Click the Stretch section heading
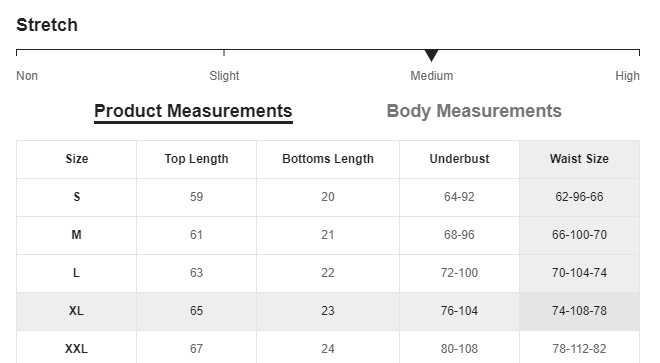The image size is (660, 363). coord(47,25)
